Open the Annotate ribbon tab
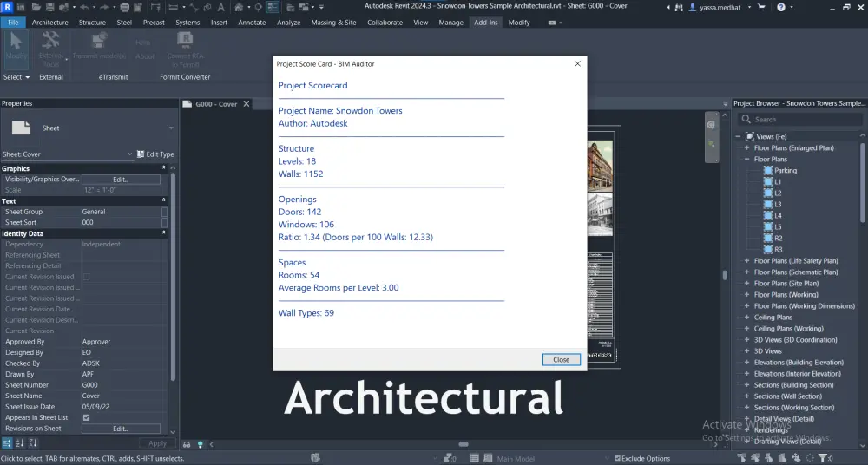 coord(252,23)
